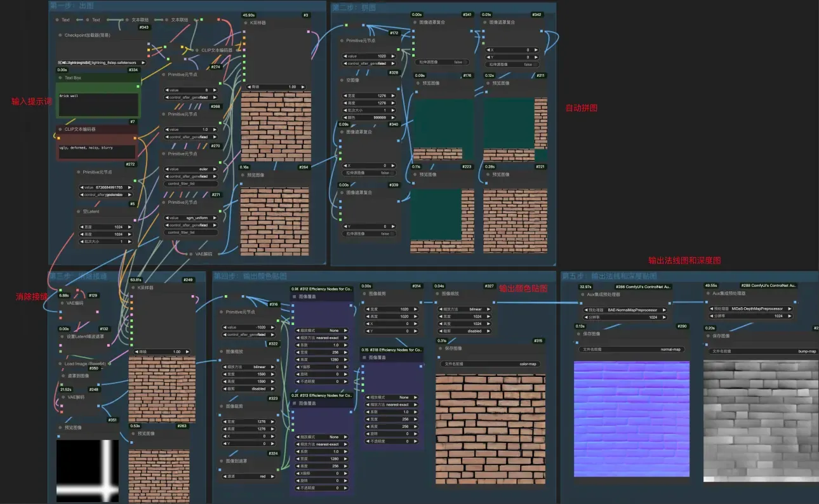
Task: Click the 空图像 node collapse dot
Action: (342, 80)
